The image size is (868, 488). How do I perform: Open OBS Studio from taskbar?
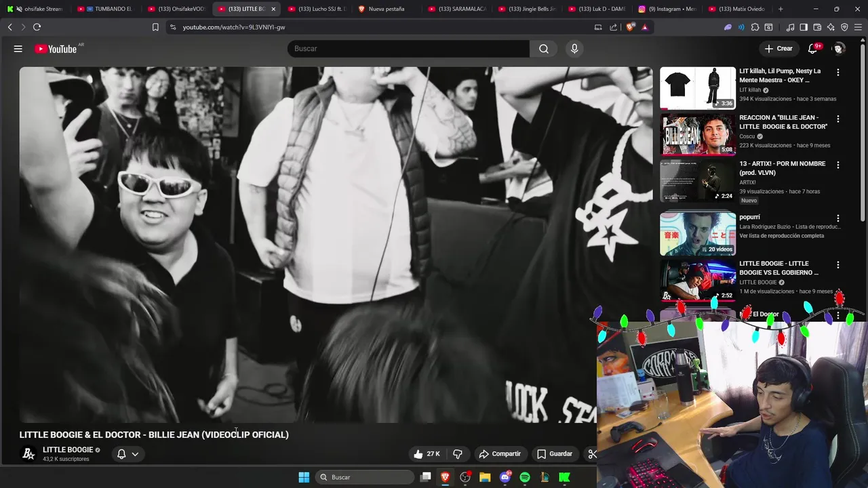(465, 477)
